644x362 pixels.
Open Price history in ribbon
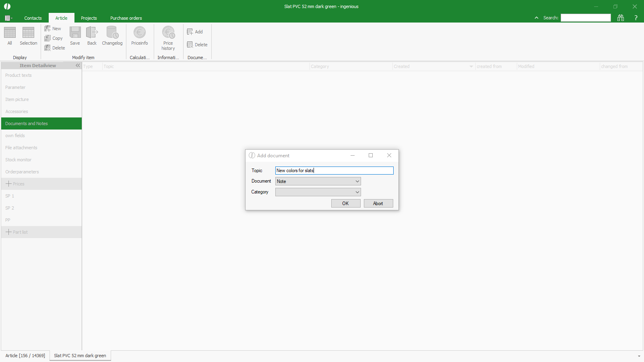[x=168, y=33]
